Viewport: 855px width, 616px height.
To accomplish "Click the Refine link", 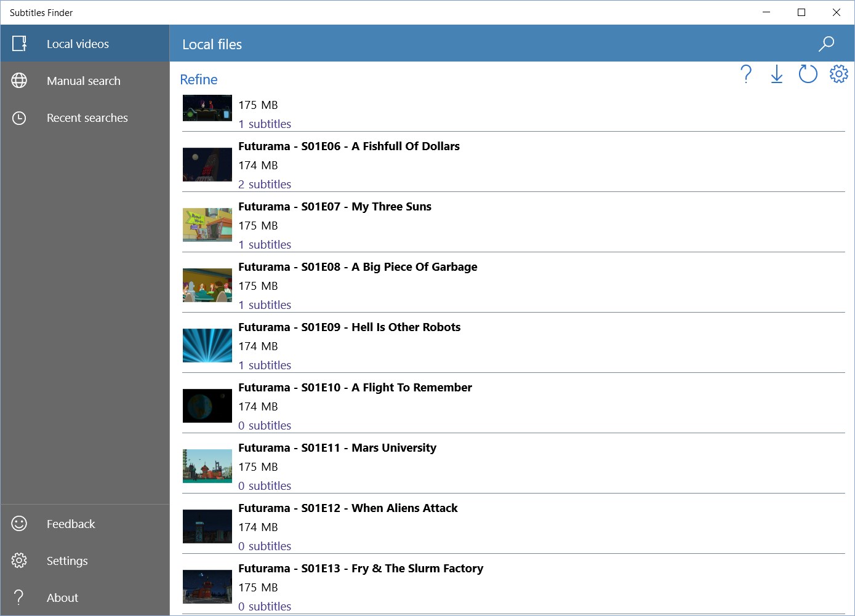I will point(199,79).
